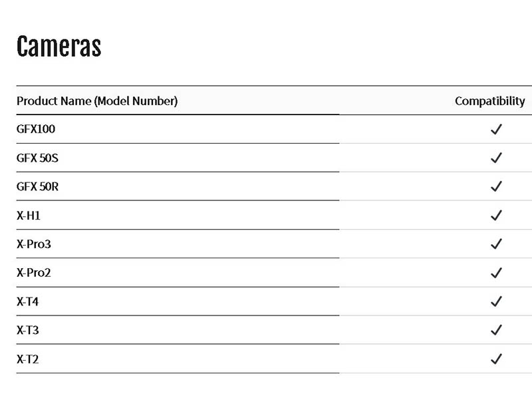This screenshot has width=532, height=396.
Task: Click the GFX 50S compatibility checkmark
Action: click(x=496, y=158)
